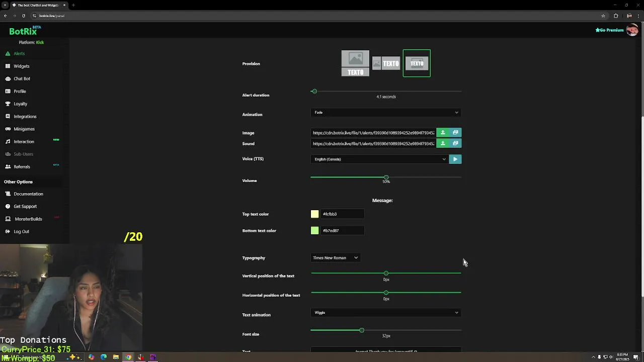The image size is (644, 362).
Task: Open the Bottom text color swatch
Action: [314, 230]
